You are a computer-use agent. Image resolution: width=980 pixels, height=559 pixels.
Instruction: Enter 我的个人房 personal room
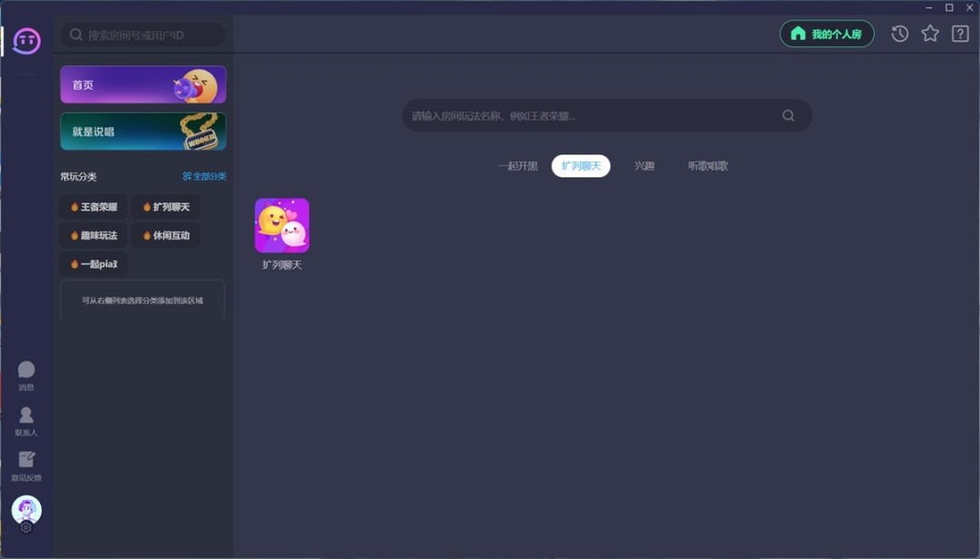click(827, 34)
